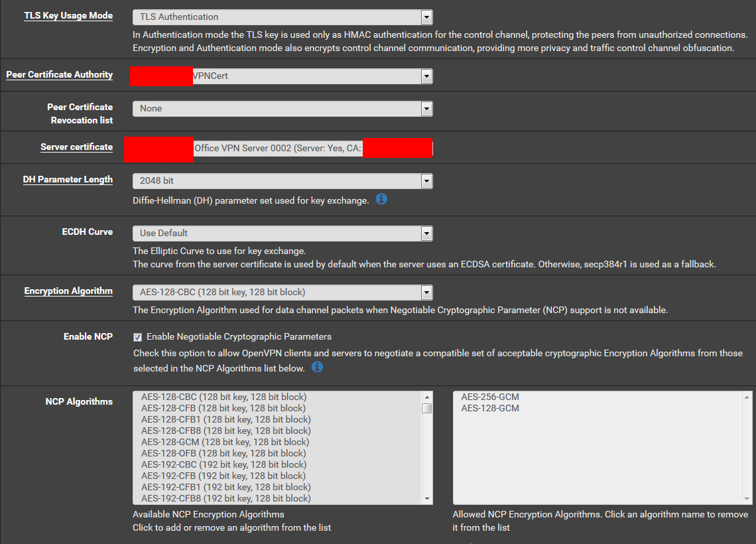Open the DH Parameter Length dropdown
This screenshot has height=544, width=756.
pos(283,180)
